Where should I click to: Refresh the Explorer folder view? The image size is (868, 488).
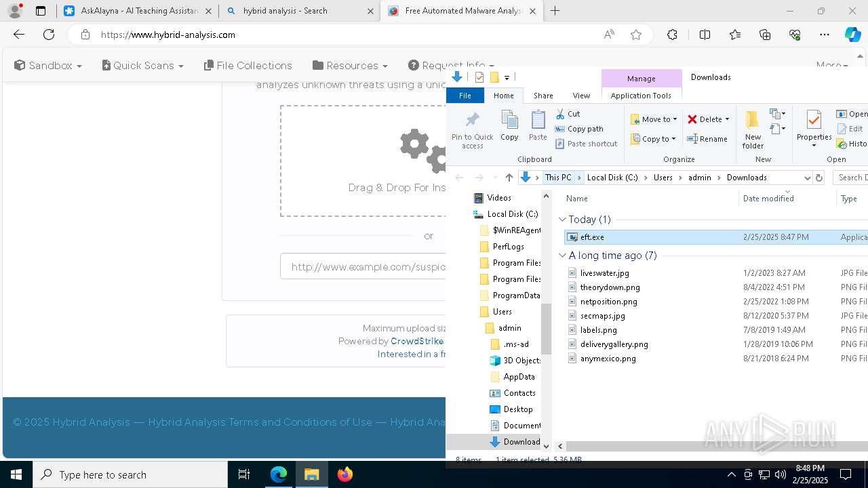point(819,178)
